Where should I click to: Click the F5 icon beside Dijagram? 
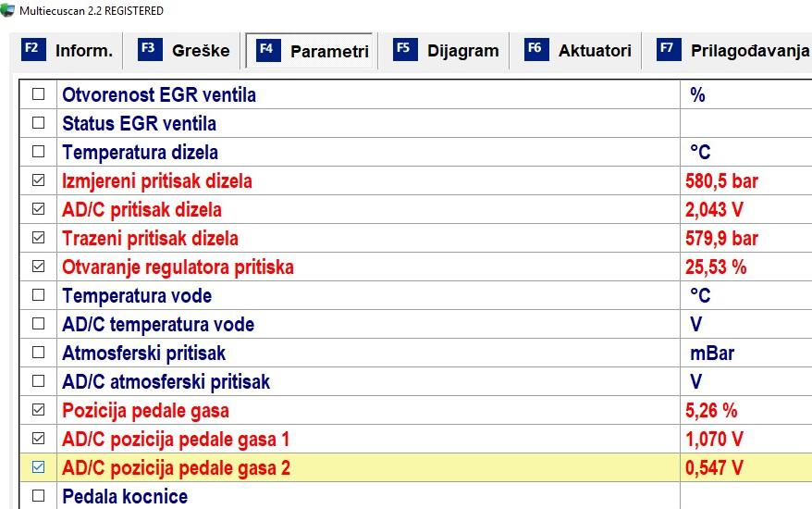[x=405, y=50]
